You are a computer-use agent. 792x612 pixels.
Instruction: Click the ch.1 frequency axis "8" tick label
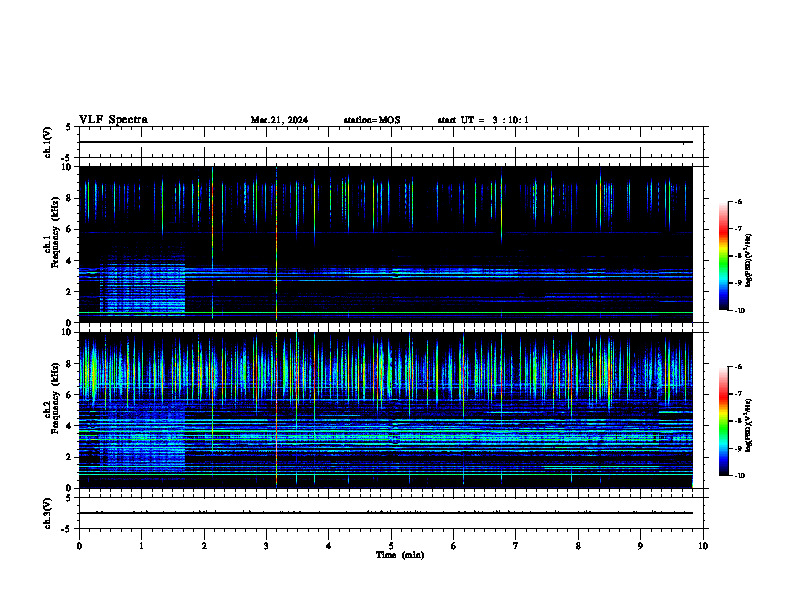pos(70,198)
